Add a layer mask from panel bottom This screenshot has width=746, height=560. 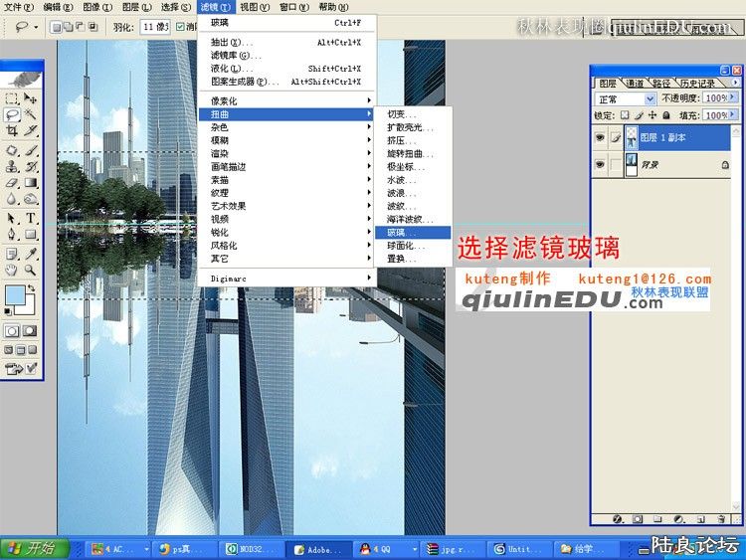pos(637,518)
